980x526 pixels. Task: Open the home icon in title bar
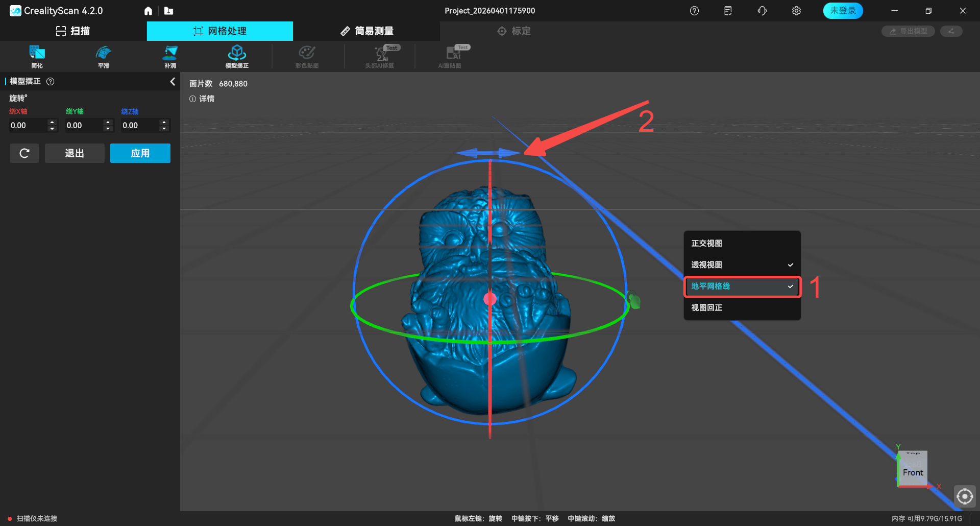(x=148, y=11)
